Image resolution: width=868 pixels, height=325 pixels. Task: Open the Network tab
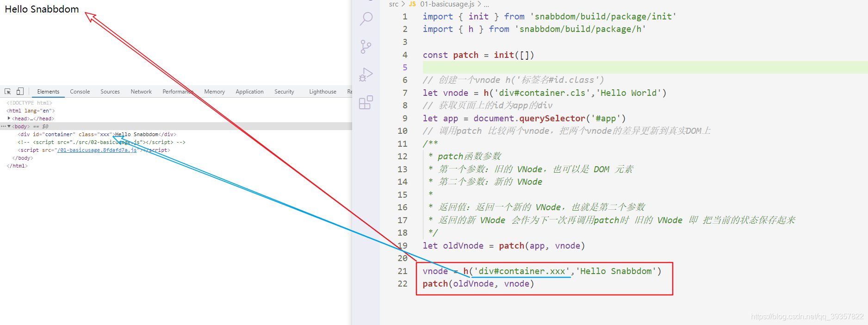click(x=141, y=92)
